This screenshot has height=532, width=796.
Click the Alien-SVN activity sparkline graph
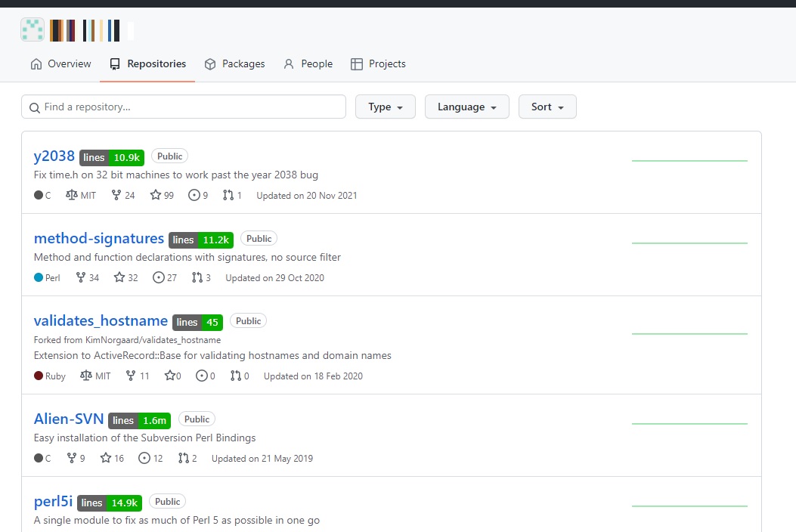pyautogui.click(x=689, y=423)
